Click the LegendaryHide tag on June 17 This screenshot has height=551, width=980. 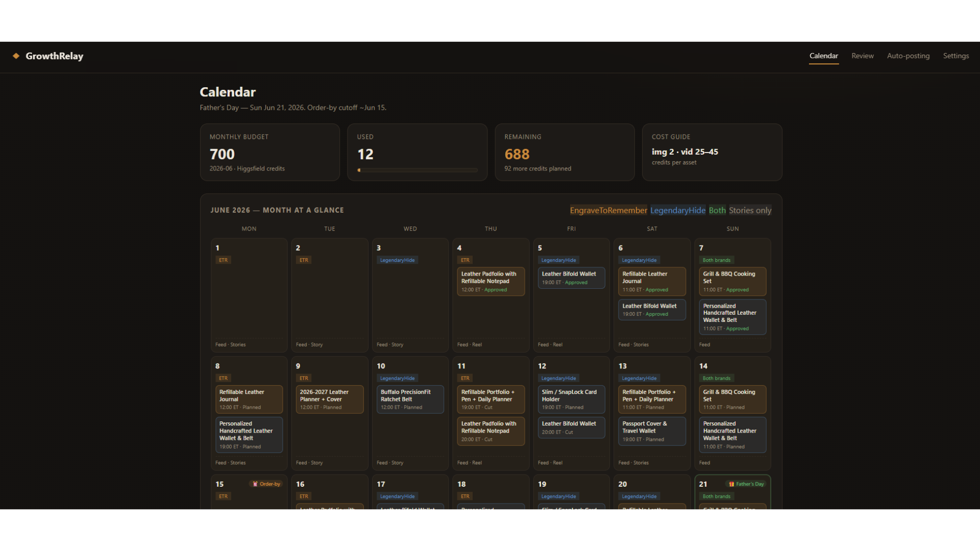pyautogui.click(x=398, y=496)
